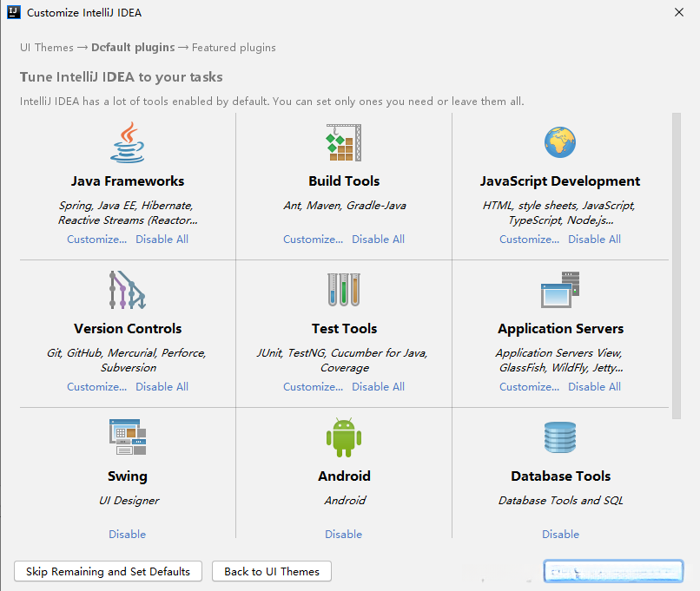Open Customize for Application Servers

pos(529,387)
